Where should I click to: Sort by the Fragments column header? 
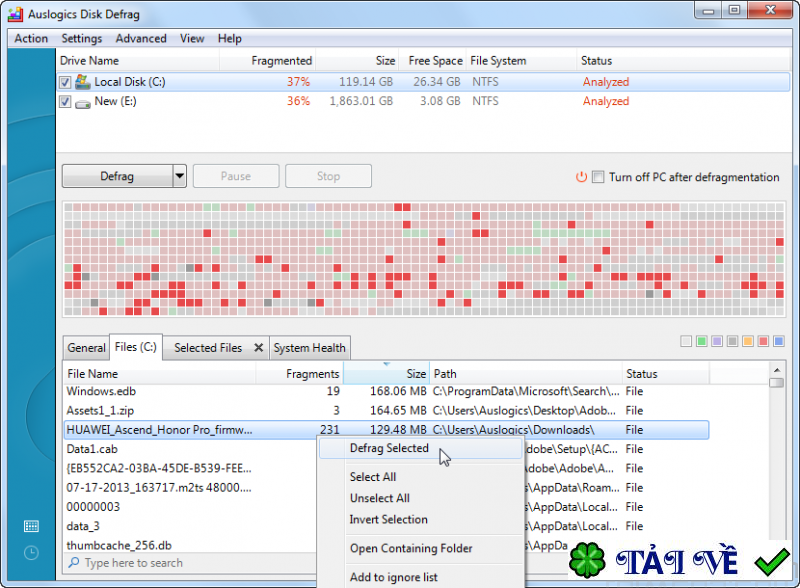tap(299, 374)
